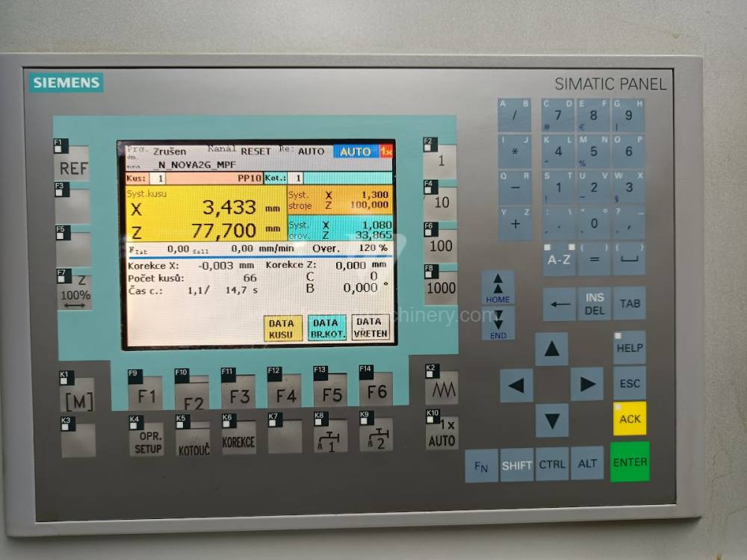
Task: Toggle the Z 100% F7 key
Action: [75, 290]
